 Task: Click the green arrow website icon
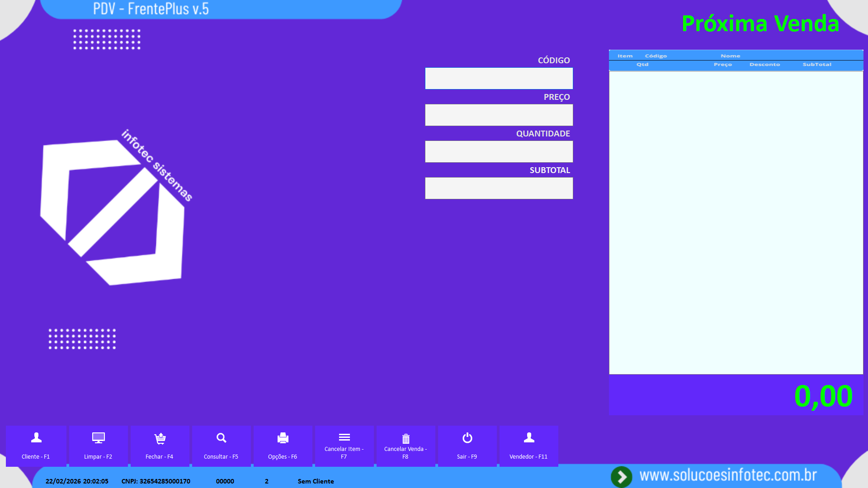click(x=622, y=476)
